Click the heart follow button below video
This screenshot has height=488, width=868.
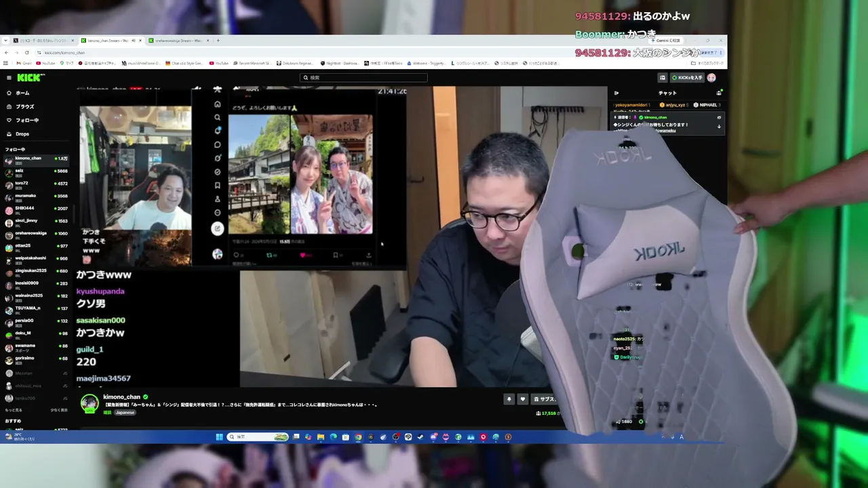522,399
